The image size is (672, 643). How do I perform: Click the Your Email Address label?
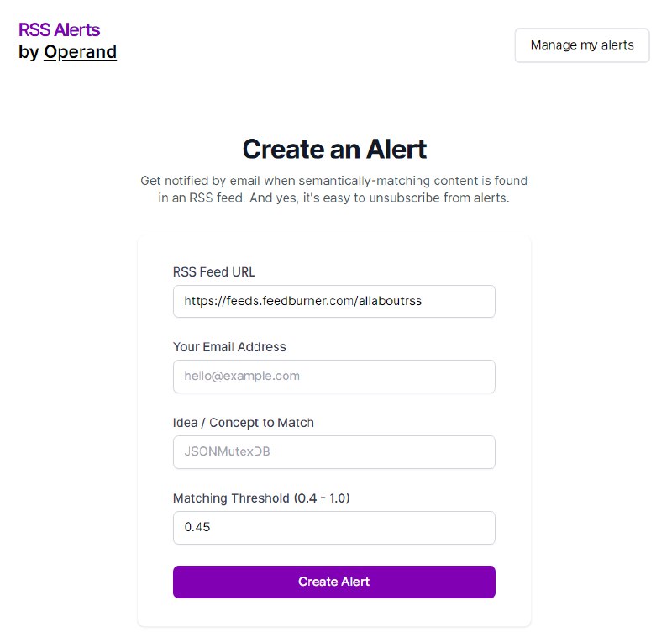pyautogui.click(x=228, y=347)
